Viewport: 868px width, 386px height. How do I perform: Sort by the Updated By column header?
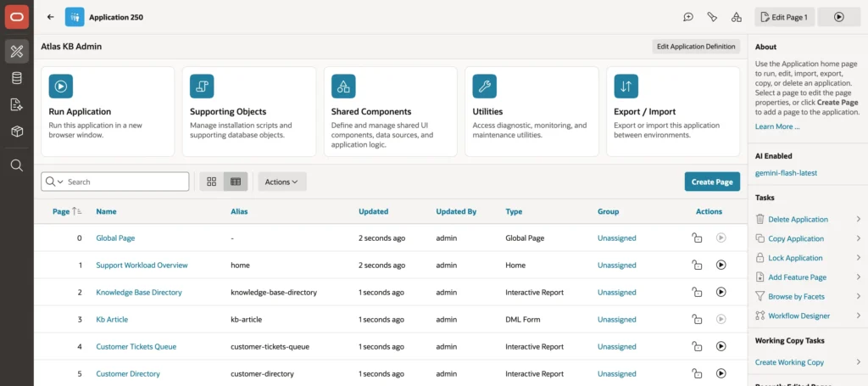(x=456, y=211)
